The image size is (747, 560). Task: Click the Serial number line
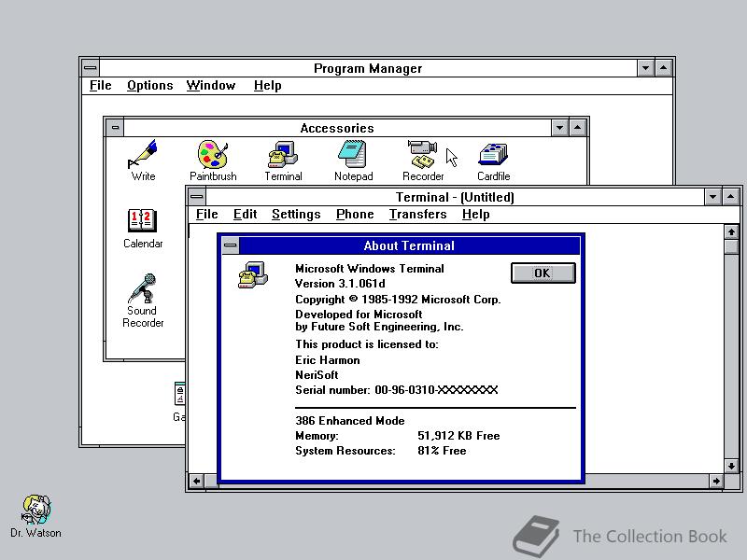[x=396, y=390]
